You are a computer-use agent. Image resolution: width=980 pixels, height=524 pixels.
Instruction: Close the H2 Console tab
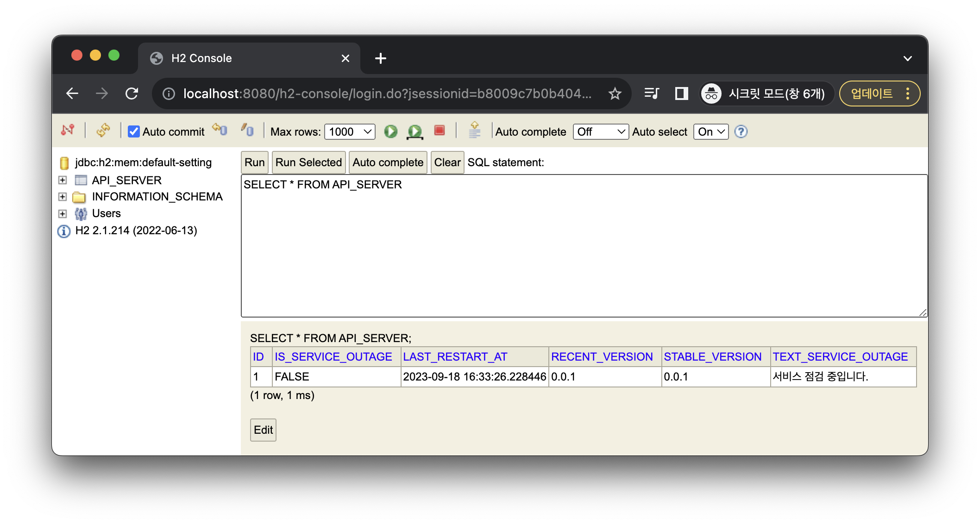[345, 58]
